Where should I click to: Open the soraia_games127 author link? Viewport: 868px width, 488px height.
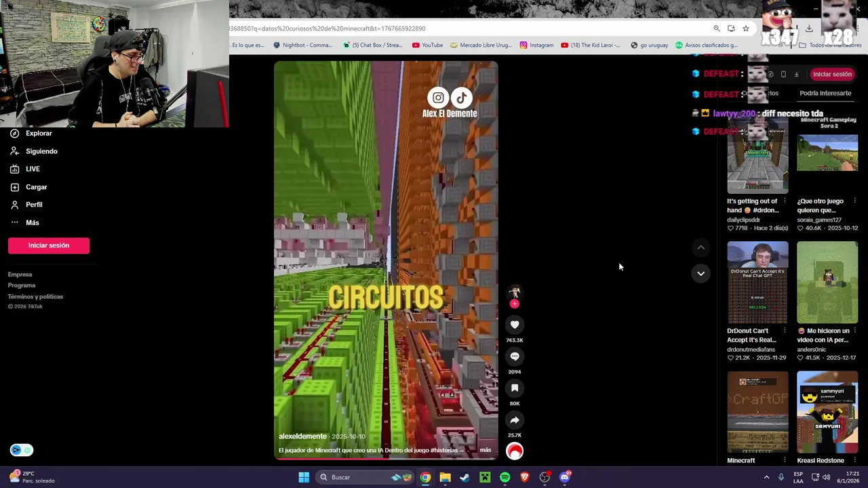click(x=819, y=220)
